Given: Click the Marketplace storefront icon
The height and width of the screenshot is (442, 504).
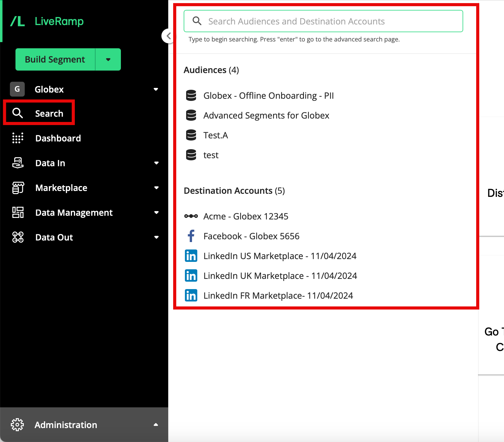Looking at the screenshot, I should tap(18, 188).
